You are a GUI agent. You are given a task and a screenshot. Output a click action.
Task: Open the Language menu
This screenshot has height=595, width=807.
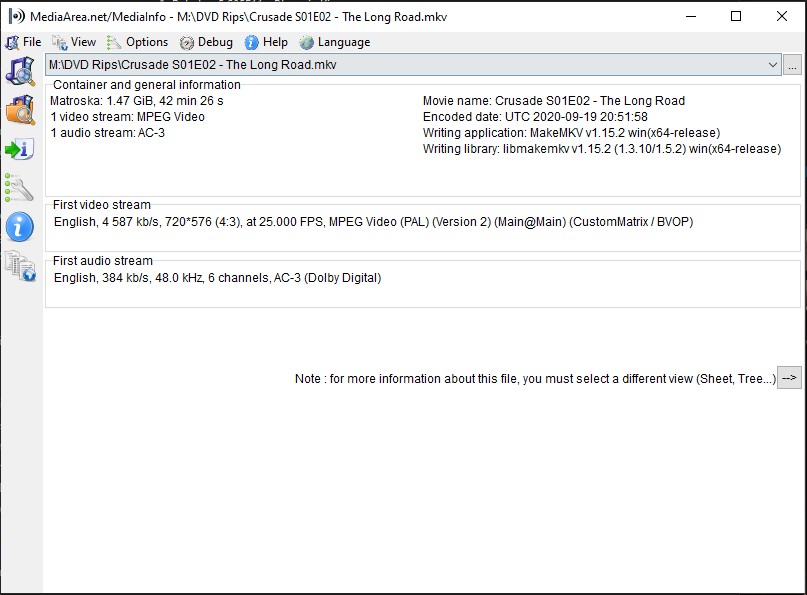pos(335,42)
